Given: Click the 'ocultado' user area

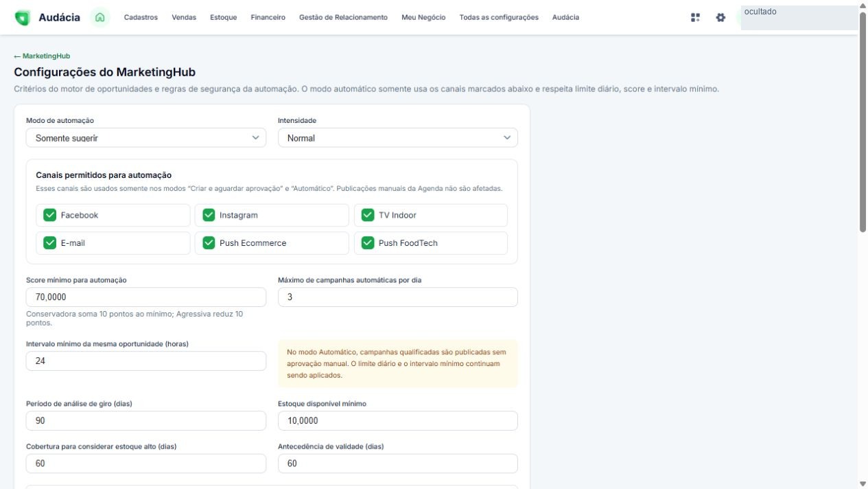Looking at the screenshot, I should coord(799,18).
